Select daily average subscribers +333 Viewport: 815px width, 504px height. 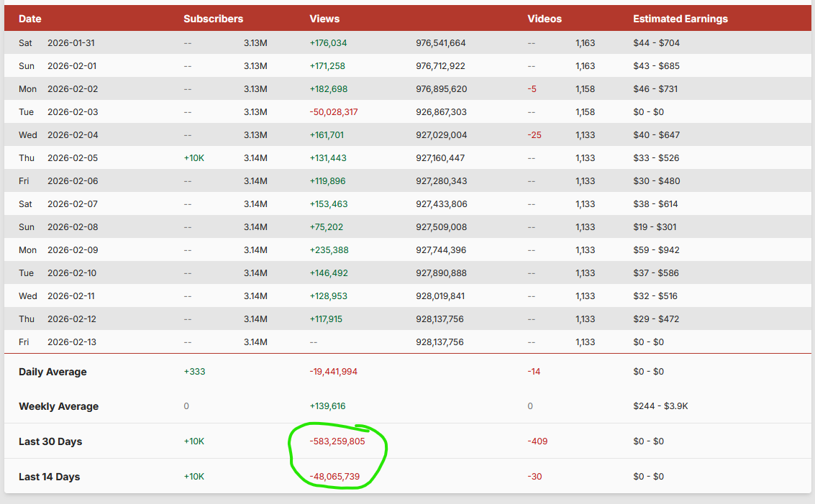tap(194, 372)
